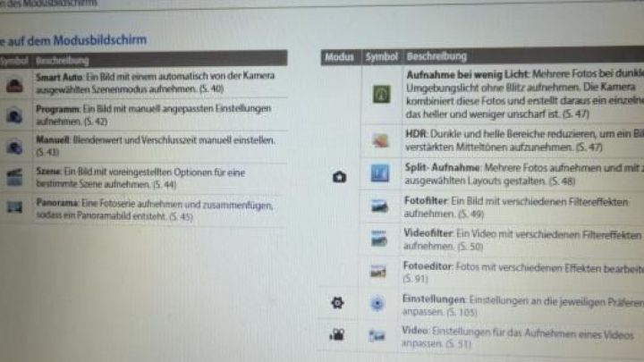Click the Programm label text
Image resolution: width=644 pixels, height=362 pixels.
click(57, 109)
